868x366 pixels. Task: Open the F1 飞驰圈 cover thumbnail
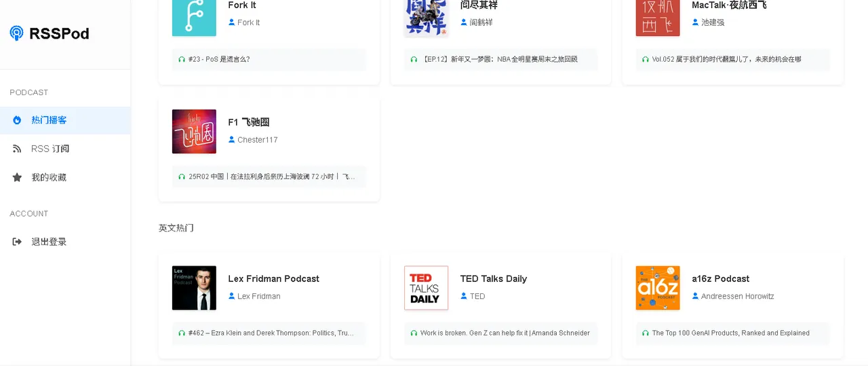coord(194,132)
